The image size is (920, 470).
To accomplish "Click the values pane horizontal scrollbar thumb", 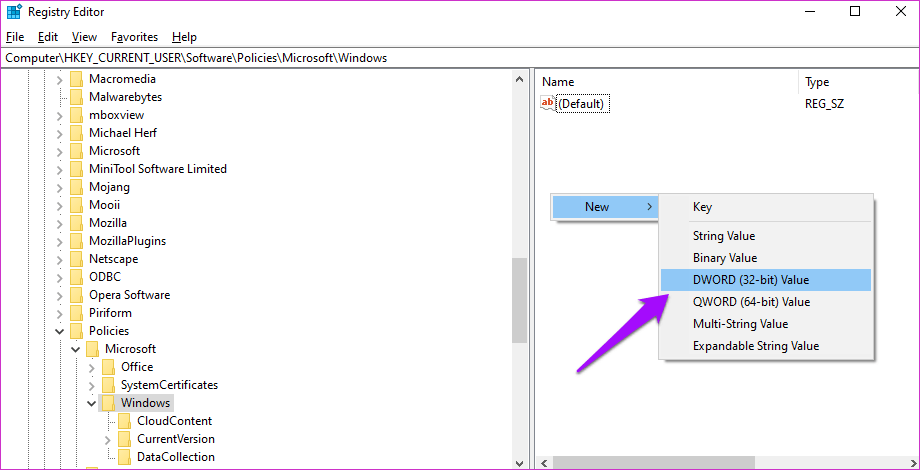I will coord(654,462).
